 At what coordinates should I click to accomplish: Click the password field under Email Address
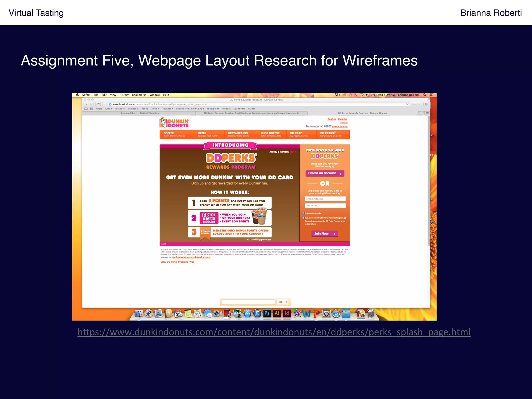(325, 206)
